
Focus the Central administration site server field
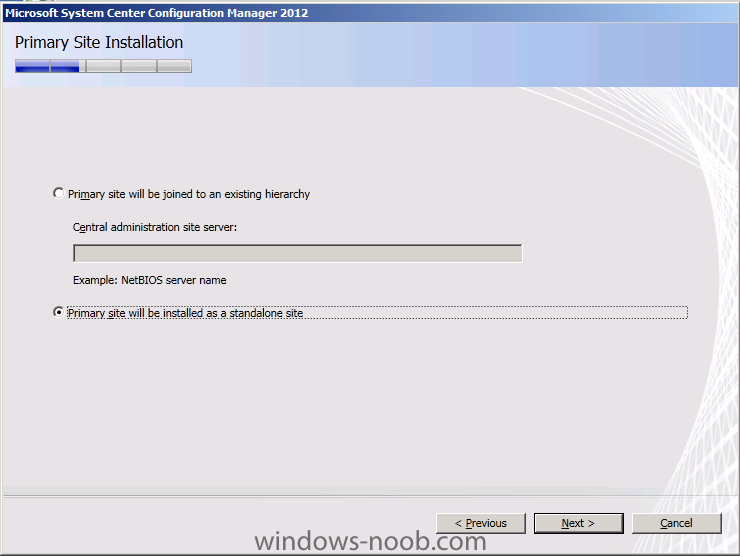coord(298,253)
